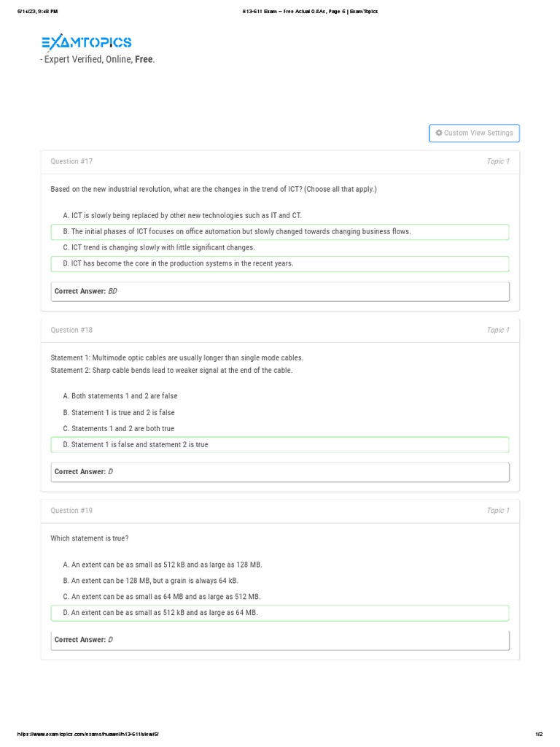Select extent option 512 kB to 64 MB
Screen dimensions: 560x747
[160, 613]
